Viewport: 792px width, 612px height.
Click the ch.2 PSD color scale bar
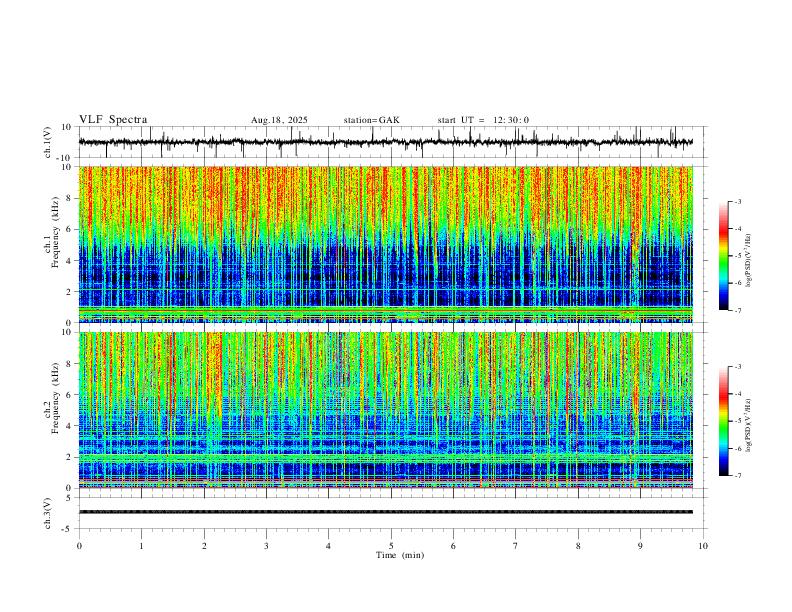click(724, 421)
